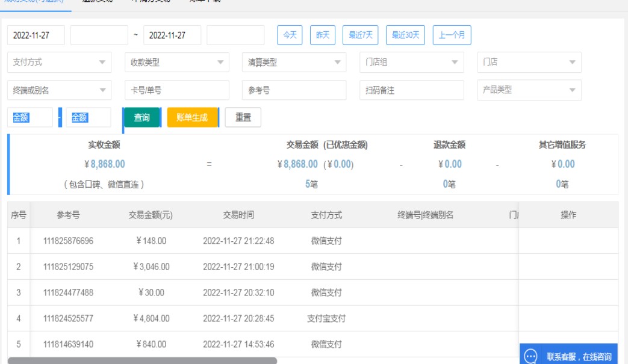
Task: Click the start date field 2022-11-27
Action: coord(36,35)
